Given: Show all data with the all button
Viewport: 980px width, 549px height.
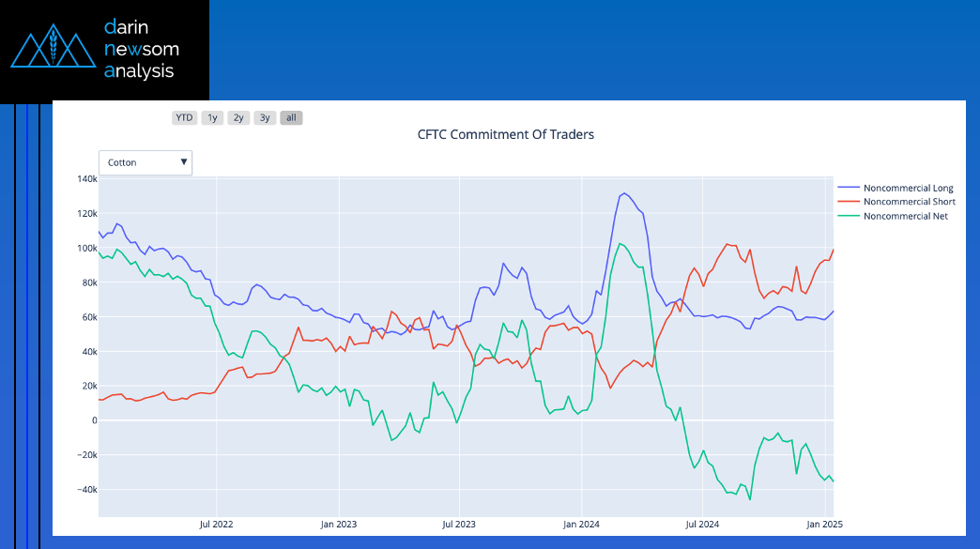Looking at the screenshot, I should [291, 117].
